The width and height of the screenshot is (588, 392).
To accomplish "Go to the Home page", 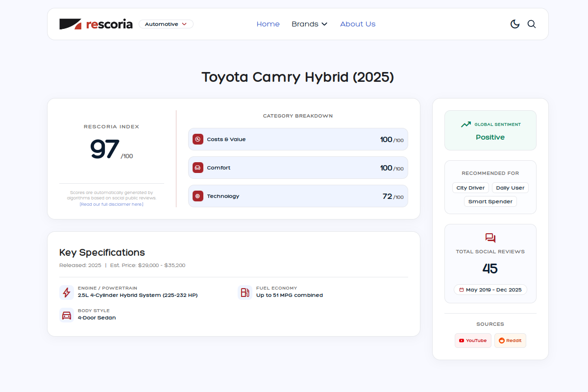I will click(268, 24).
